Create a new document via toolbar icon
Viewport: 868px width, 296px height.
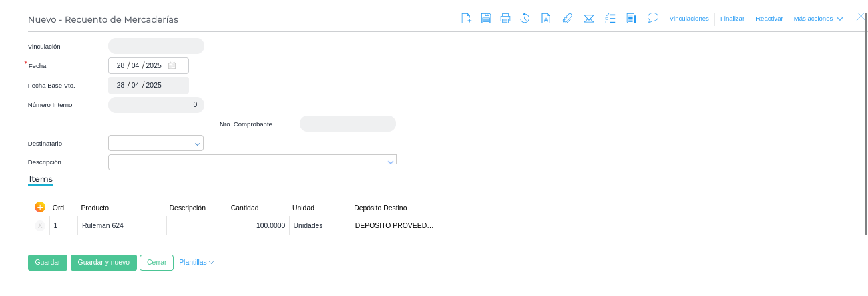click(x=466, y=19)
